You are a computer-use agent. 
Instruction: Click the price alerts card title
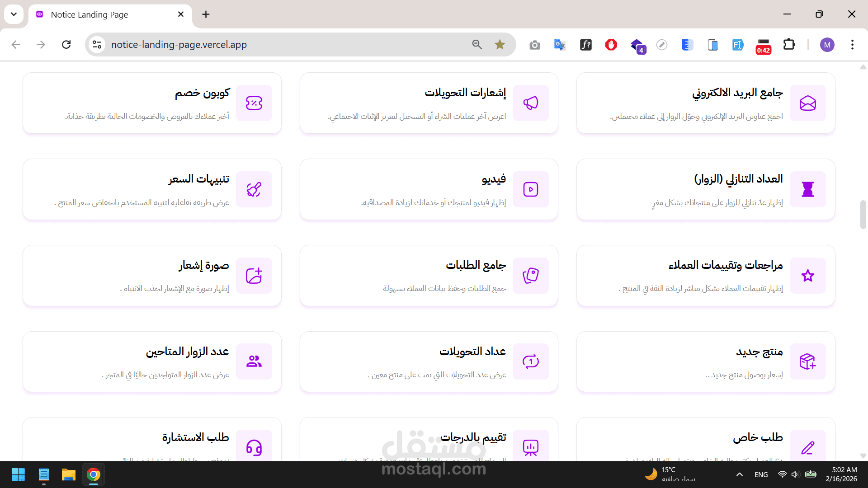click(x=199, y=179)
